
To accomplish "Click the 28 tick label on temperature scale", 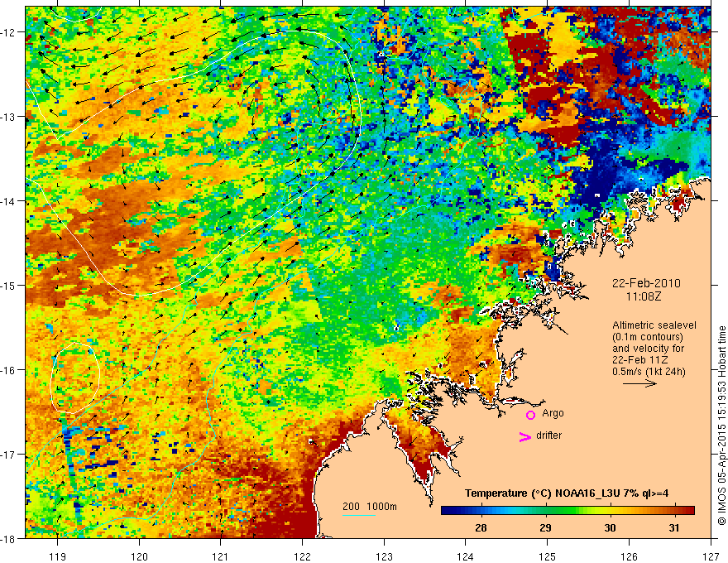I will click(481, 527).
